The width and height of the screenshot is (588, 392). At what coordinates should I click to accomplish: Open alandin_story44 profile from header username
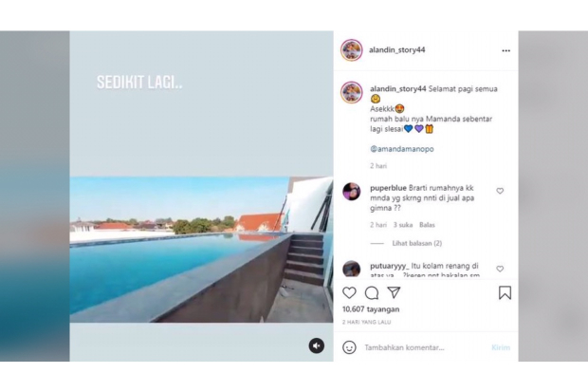point(397,50)
